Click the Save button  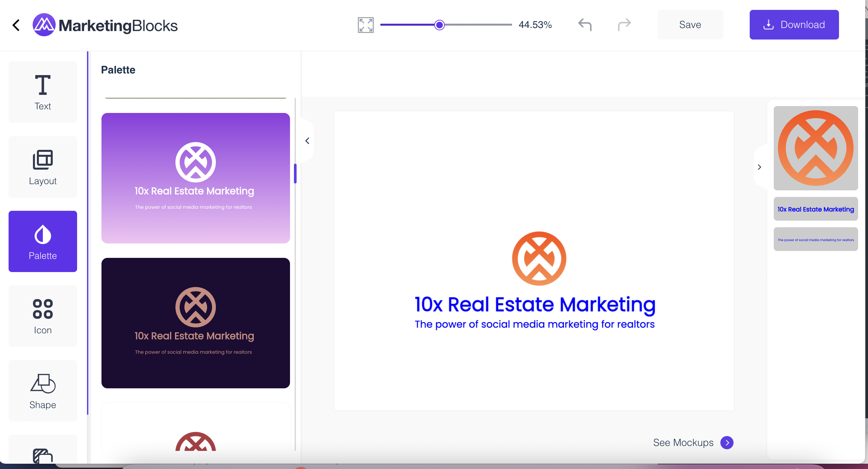coord(690,25)
